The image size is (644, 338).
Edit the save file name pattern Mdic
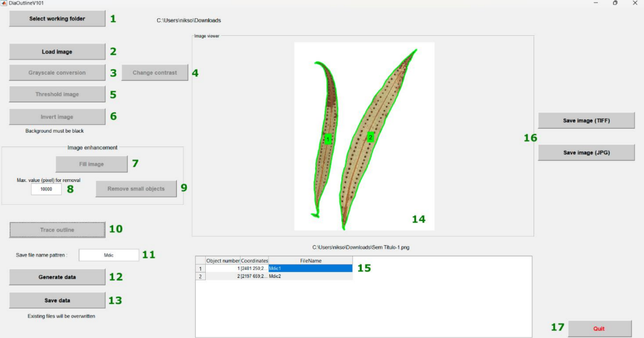pos(109,255)
